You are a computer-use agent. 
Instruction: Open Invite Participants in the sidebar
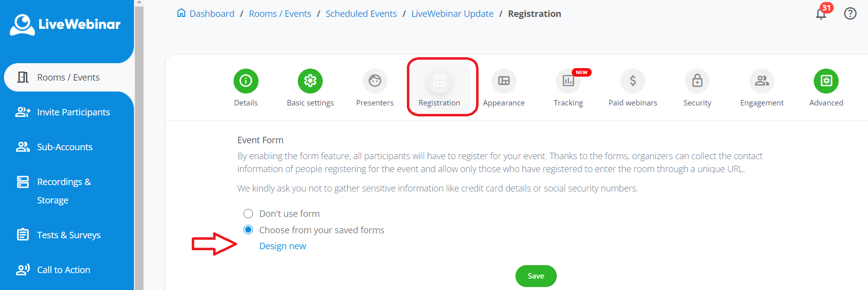73,112
